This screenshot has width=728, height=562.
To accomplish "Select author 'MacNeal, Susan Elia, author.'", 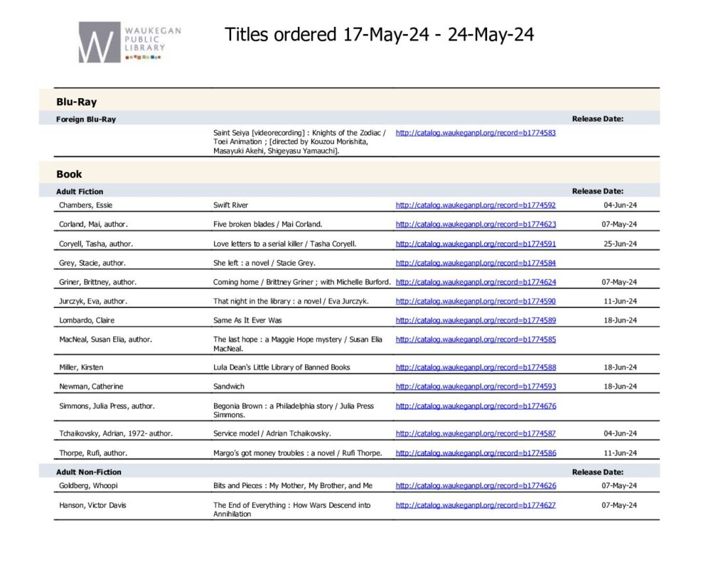I will click(105, 339).
